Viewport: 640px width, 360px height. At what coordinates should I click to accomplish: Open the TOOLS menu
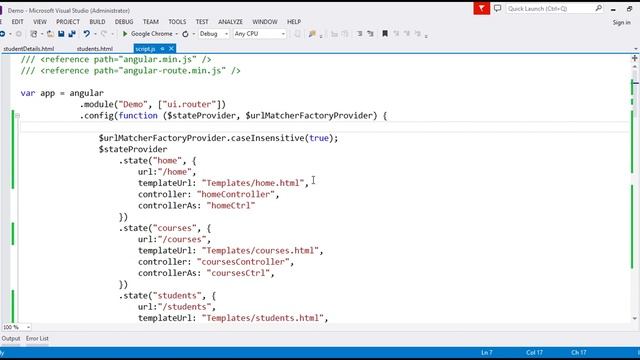coord(177,22)
